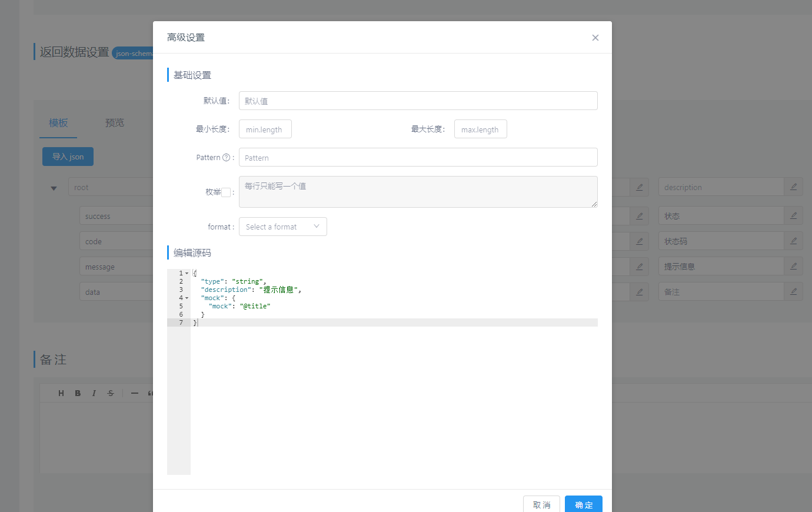Click the Heading formatting icon in the editor
The width and height of the screenshot is (812, 512).
point(61,393)
